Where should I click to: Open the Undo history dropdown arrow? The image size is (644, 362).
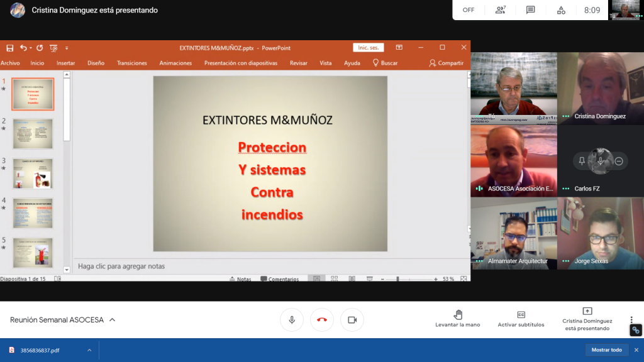point(30,48)
